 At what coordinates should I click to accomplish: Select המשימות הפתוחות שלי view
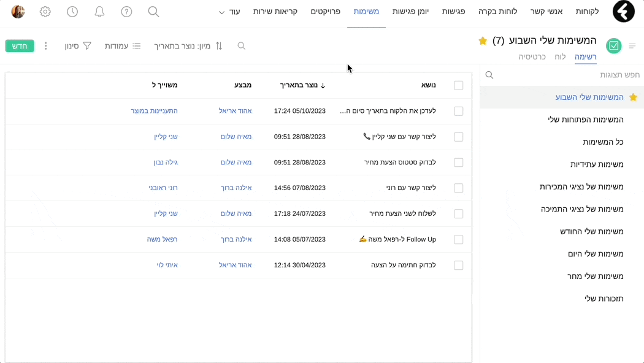[586, 120]
